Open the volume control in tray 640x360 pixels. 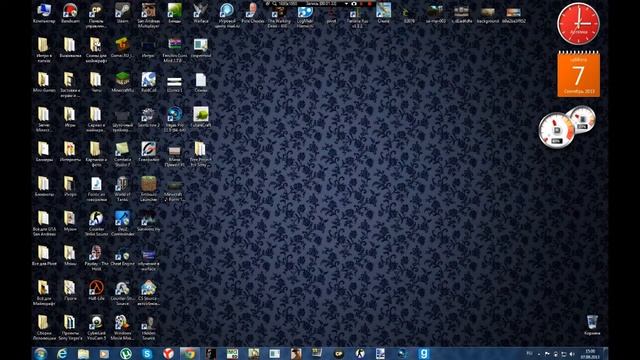(x=572, y=354)
